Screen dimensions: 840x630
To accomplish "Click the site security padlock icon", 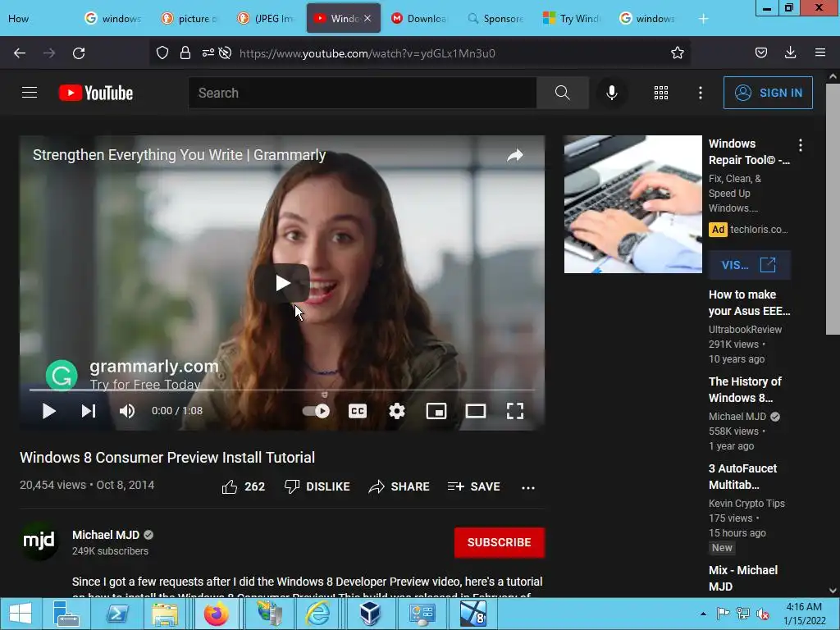I will coord(185,52).
